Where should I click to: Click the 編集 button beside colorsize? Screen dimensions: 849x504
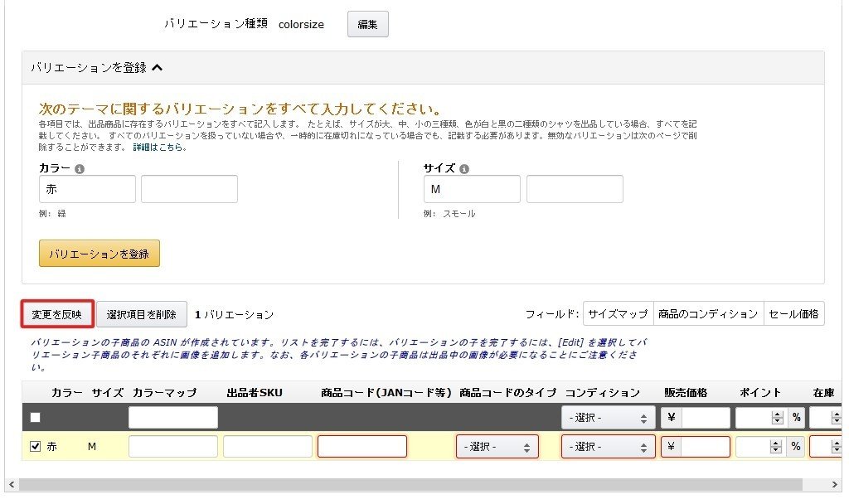point(367,24)
